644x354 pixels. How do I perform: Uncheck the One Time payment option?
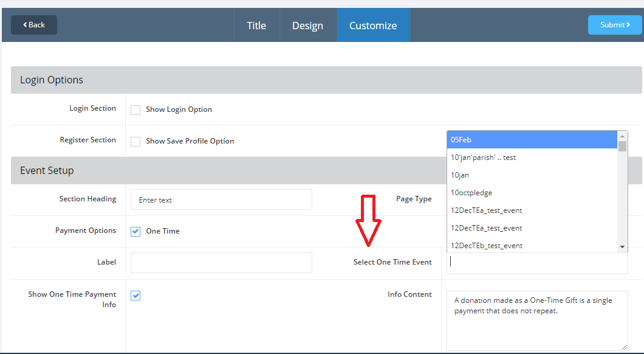pyautogui.click(x=135, y=231)
